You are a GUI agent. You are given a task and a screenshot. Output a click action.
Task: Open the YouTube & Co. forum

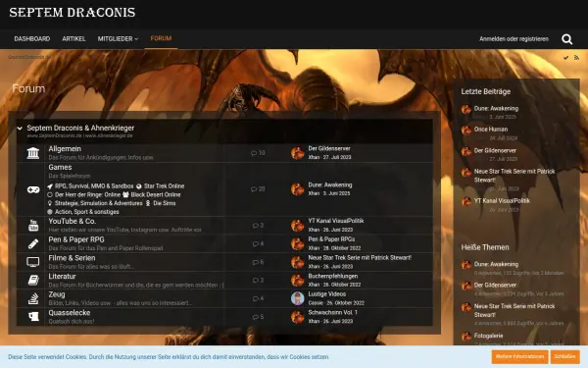72,221
